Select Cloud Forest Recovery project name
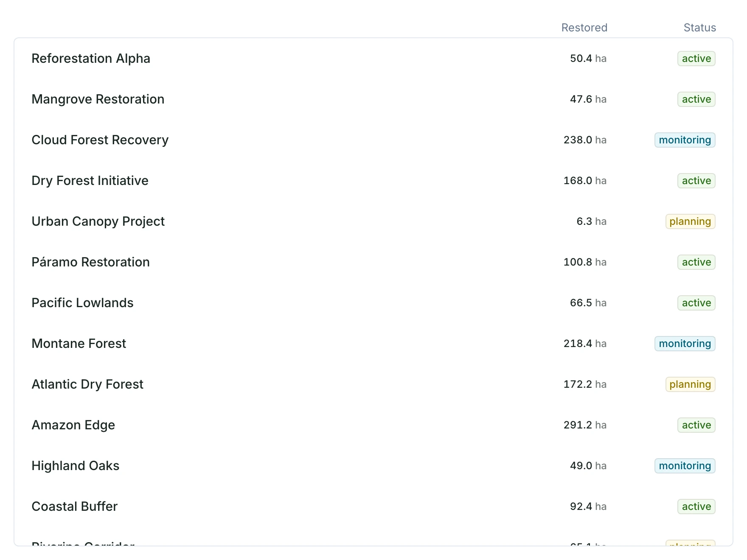Viewport: 747px width, 560px height. point(100,140)
